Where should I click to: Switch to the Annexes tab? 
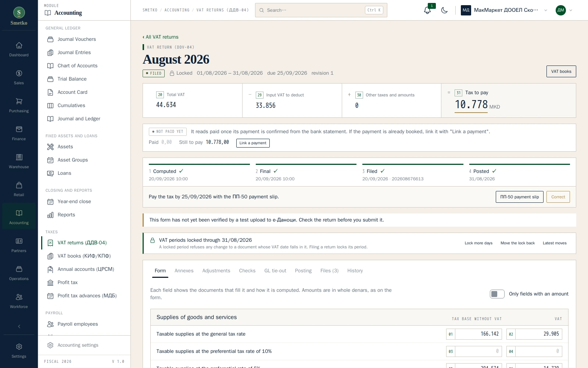pyautogui.click(x=184, y=271)
